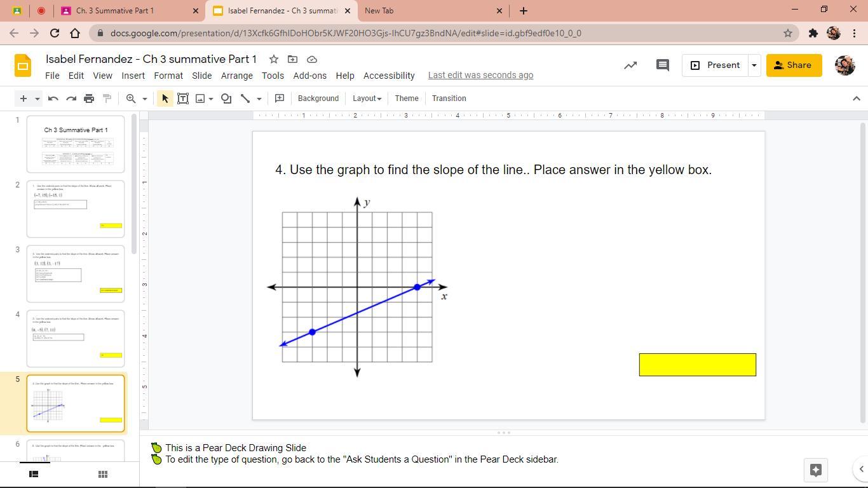
Task: Click the Print icon in toolbar
Action: click(89, 98)
